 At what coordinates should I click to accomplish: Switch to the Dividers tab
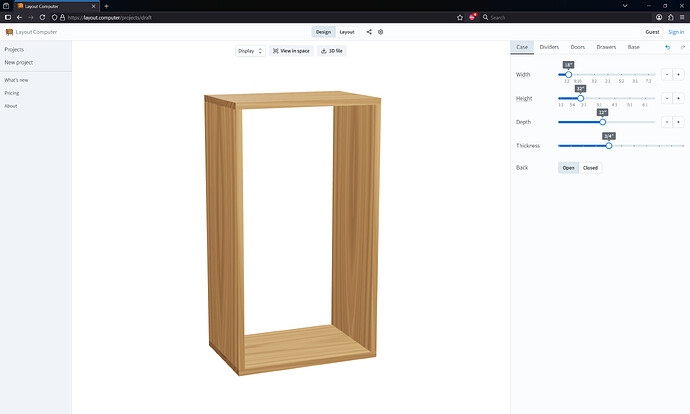pos(549,47)
